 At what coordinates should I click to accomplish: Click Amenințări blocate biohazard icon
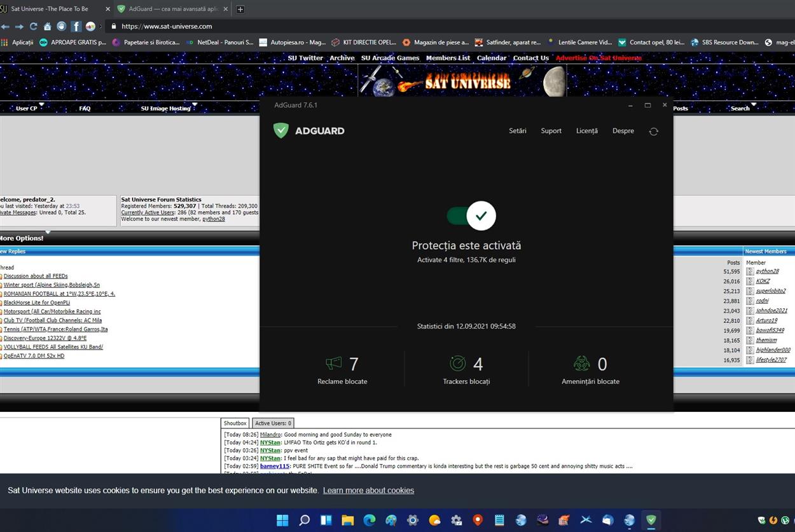[581, 364]
